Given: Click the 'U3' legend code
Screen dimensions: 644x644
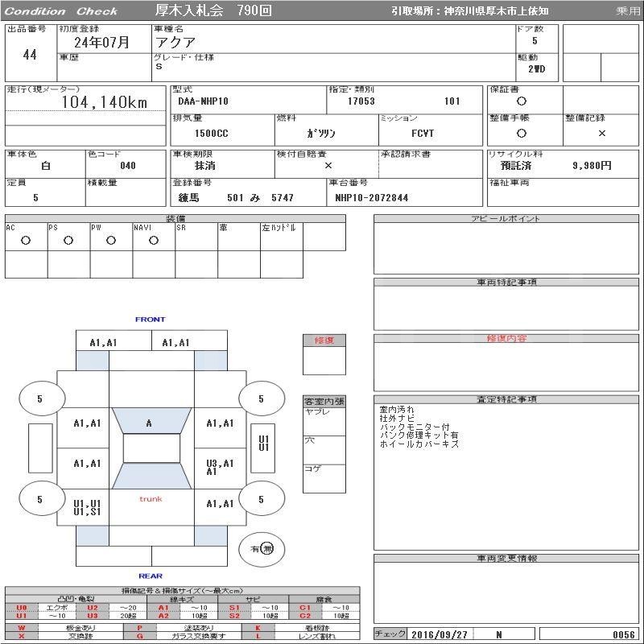Looking at the screenshot, I should coord(93,616).
